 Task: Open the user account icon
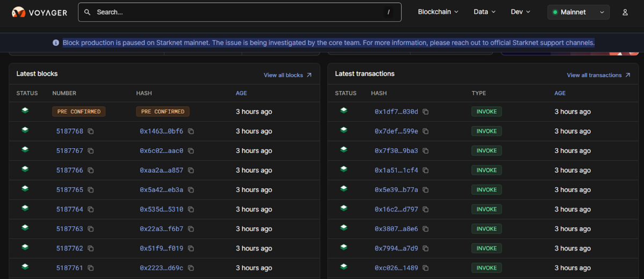click(625, 12)
